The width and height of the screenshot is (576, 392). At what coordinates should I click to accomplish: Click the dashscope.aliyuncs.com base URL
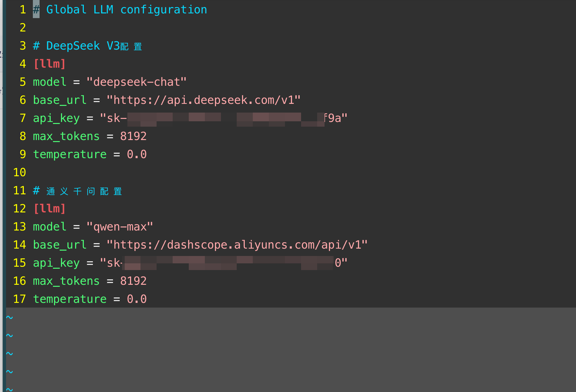(237, 245)
